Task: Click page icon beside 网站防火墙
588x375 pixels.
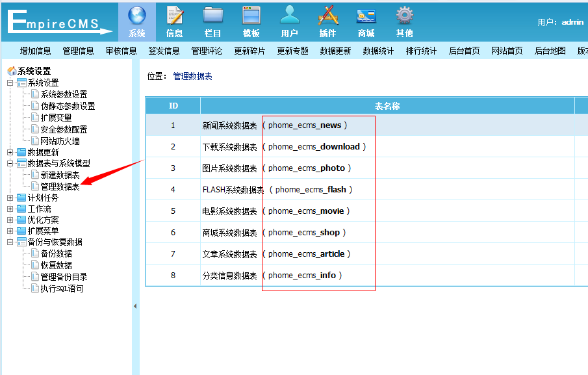Action: pyautogui.click(x=35, y=140)
